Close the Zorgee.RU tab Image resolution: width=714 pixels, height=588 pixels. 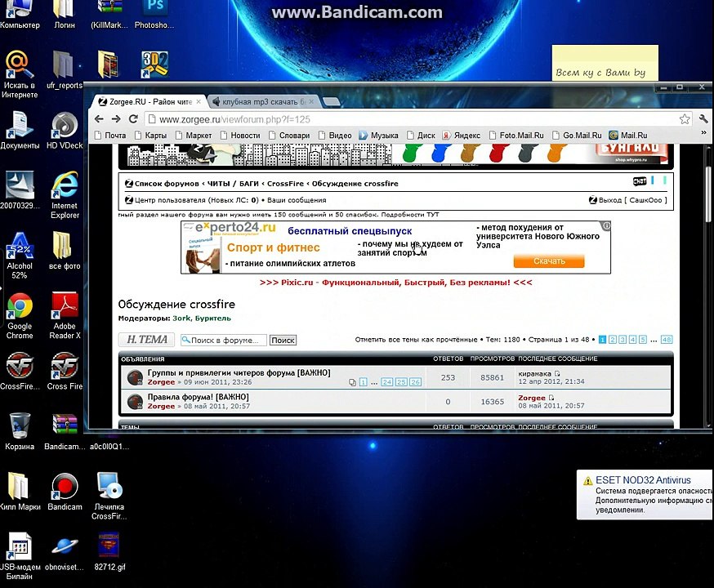(x=199, y=101)
